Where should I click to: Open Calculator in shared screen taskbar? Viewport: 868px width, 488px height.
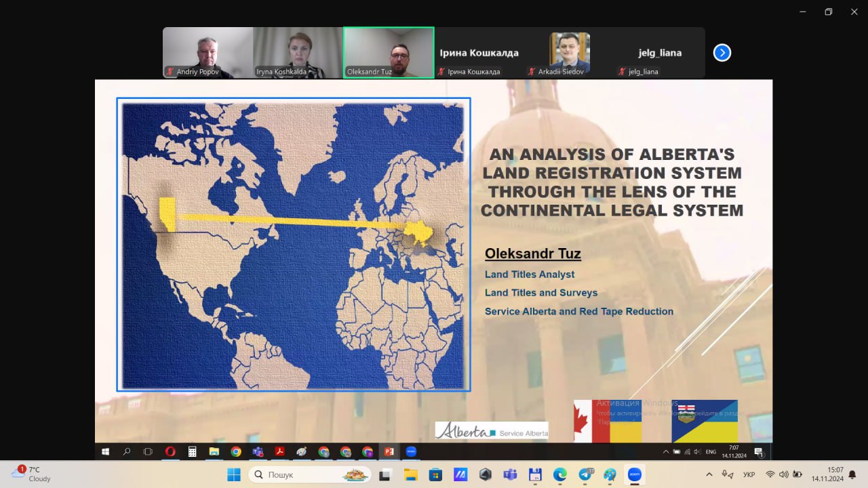[192, 451]
